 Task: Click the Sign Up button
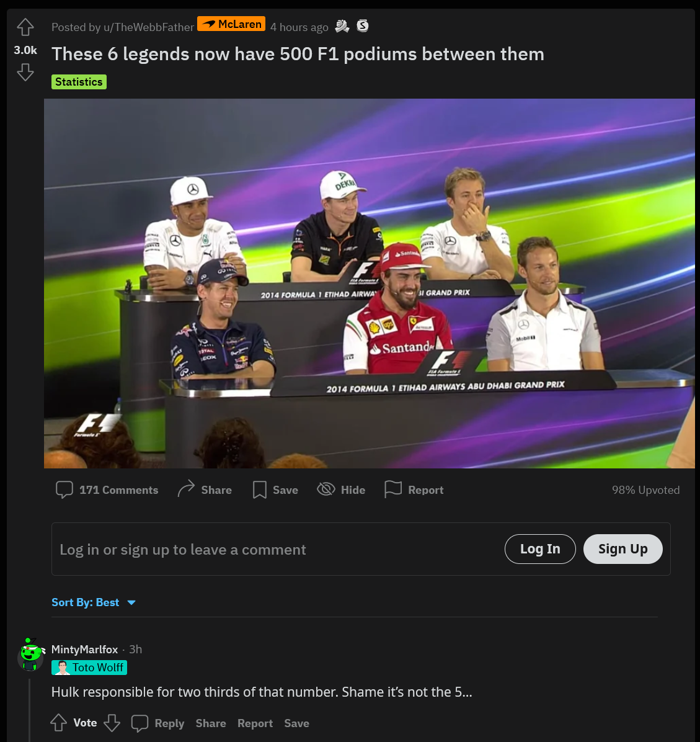[623, 549]
